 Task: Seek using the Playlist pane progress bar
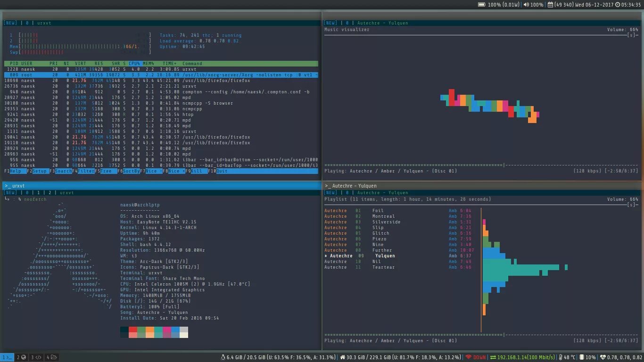pos(481,335)
